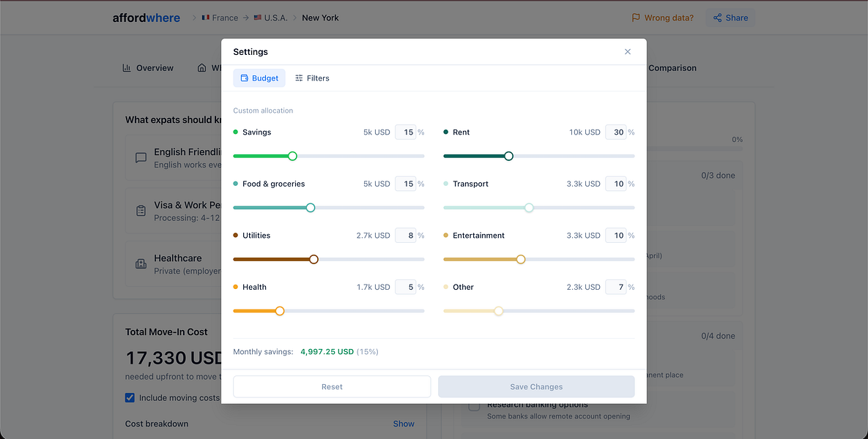Click the 10k USD Rent amount

(x=585, y=132)
